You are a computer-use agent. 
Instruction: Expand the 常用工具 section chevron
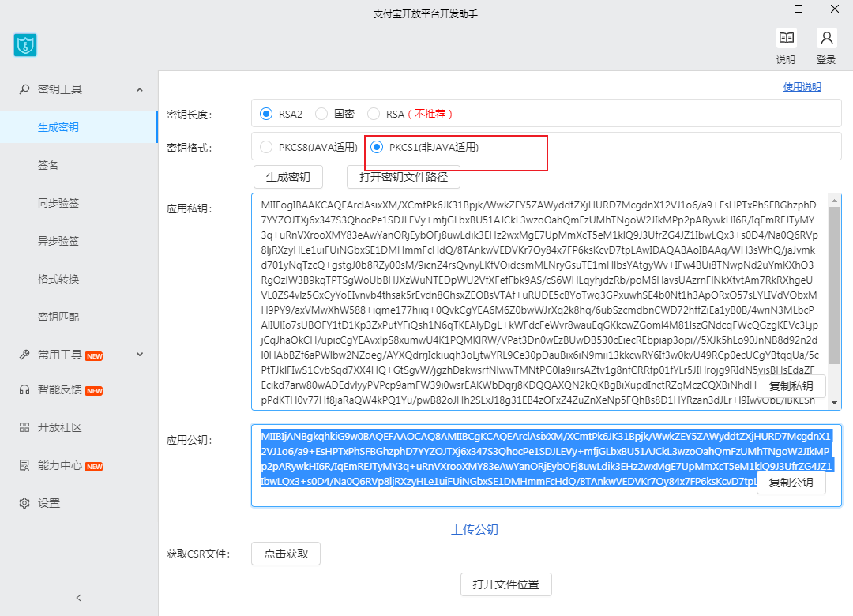pos(140,355)
